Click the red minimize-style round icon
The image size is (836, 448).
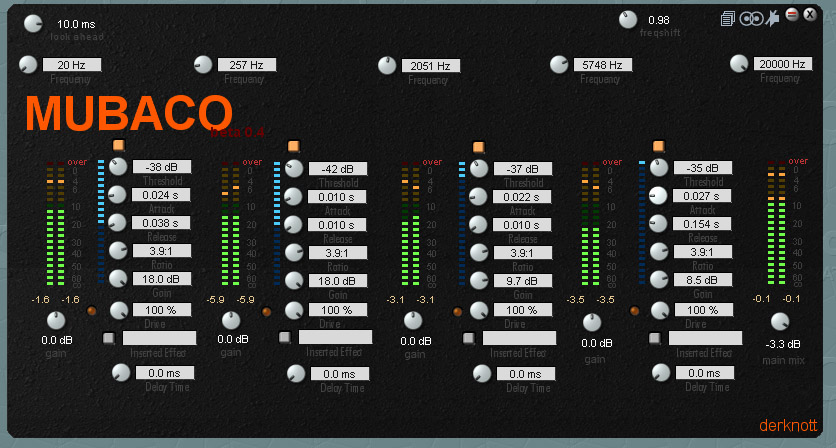(x=791, y=15)
